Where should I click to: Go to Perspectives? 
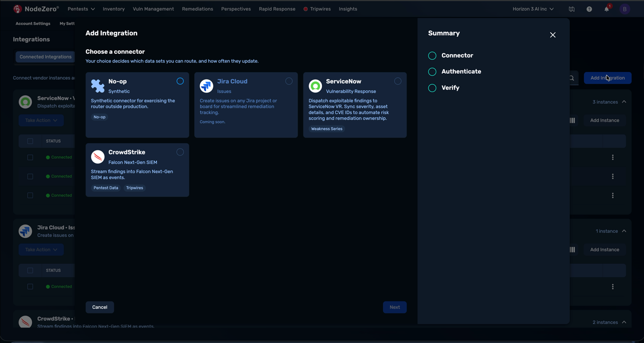(236, 9)
